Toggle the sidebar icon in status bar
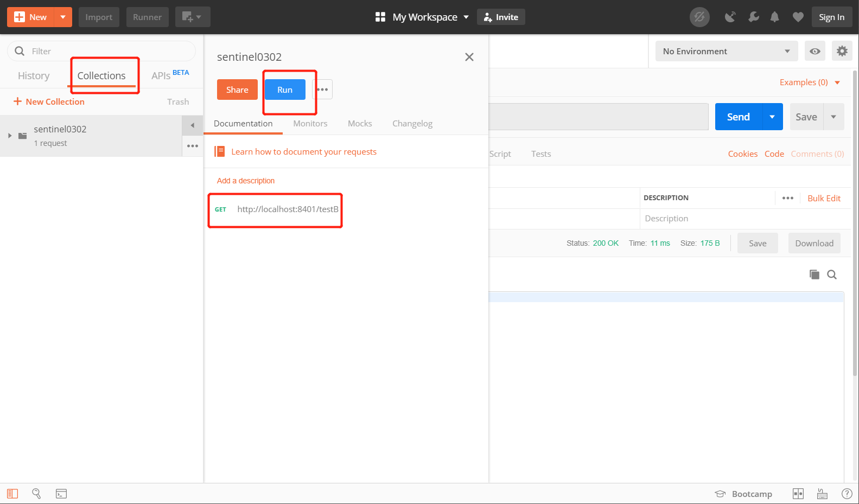This screenshot has width=859, height=504. (x=12, y=494)
